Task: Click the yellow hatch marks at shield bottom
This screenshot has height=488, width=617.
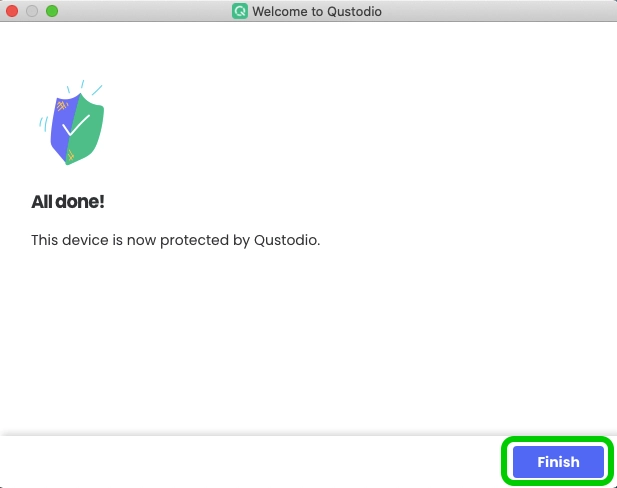Action: click(70, 156)
